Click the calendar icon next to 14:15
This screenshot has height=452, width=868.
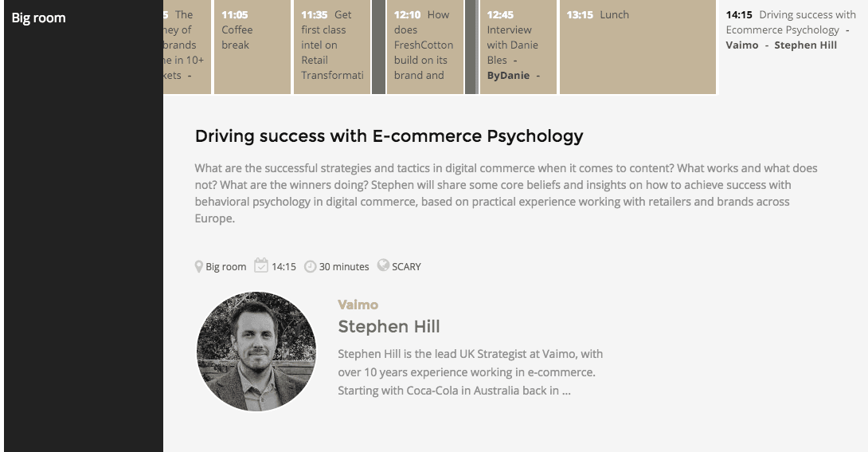pos(261,265)
